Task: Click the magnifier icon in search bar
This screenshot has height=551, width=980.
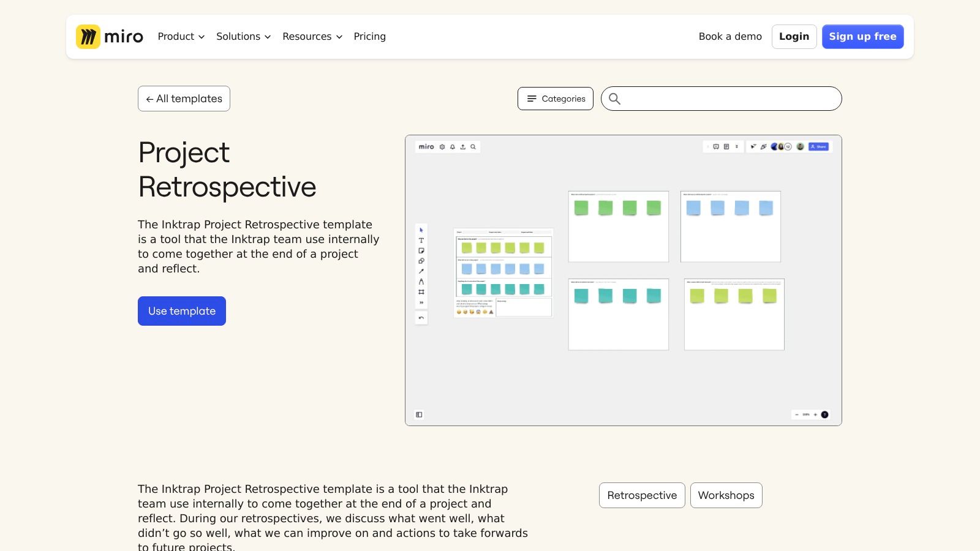Action: (x=615, y=99)
